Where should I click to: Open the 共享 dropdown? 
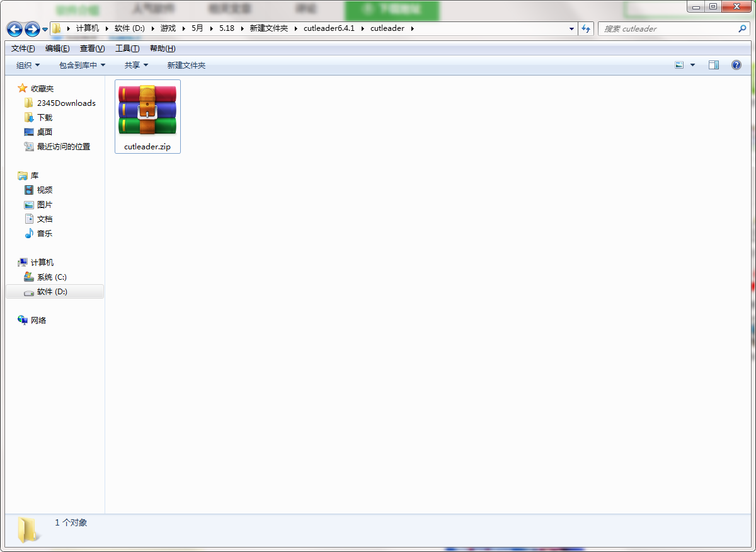coord(136,65)
